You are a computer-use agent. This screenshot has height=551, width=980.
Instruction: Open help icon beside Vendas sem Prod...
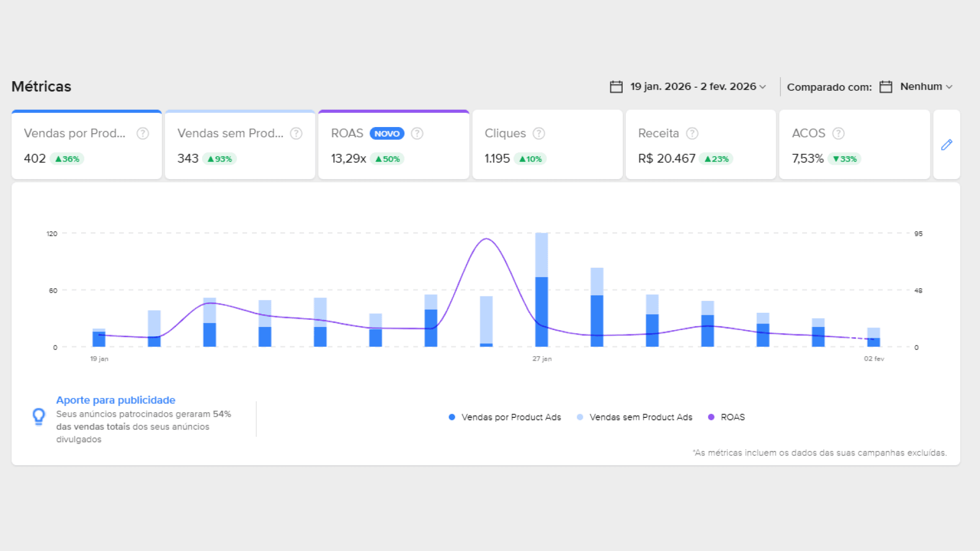click(296, 134)
